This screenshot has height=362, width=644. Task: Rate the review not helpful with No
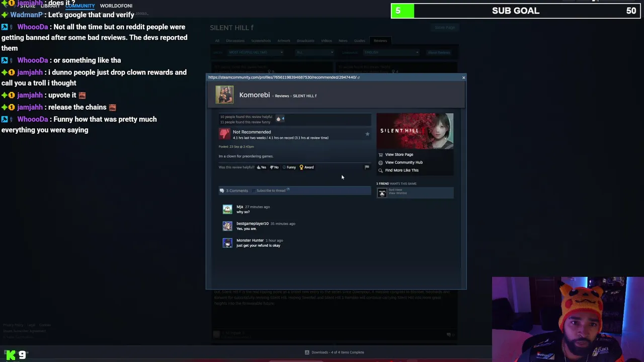[274, 167]
